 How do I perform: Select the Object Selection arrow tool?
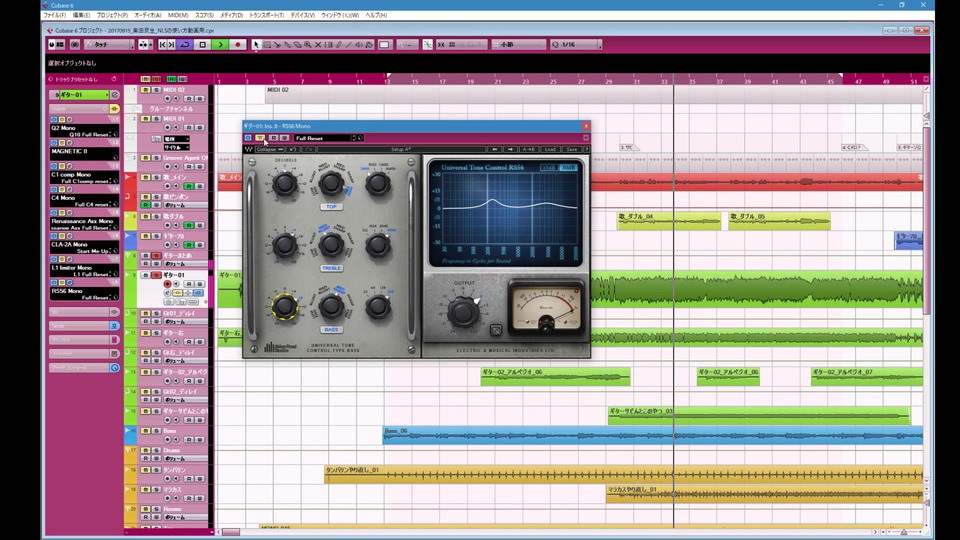click(x=256, y=45)
